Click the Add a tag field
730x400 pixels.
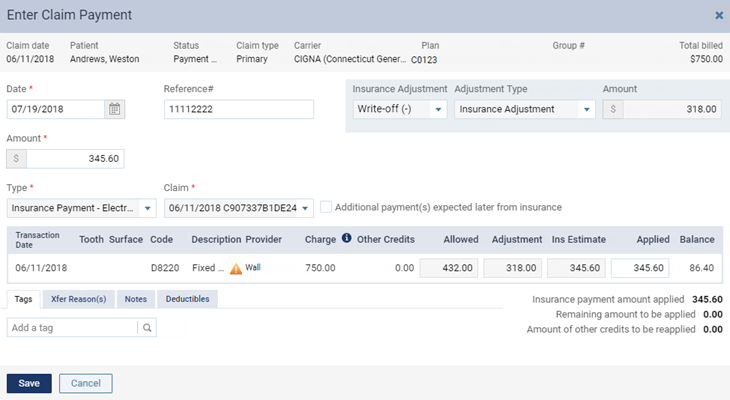72,328
